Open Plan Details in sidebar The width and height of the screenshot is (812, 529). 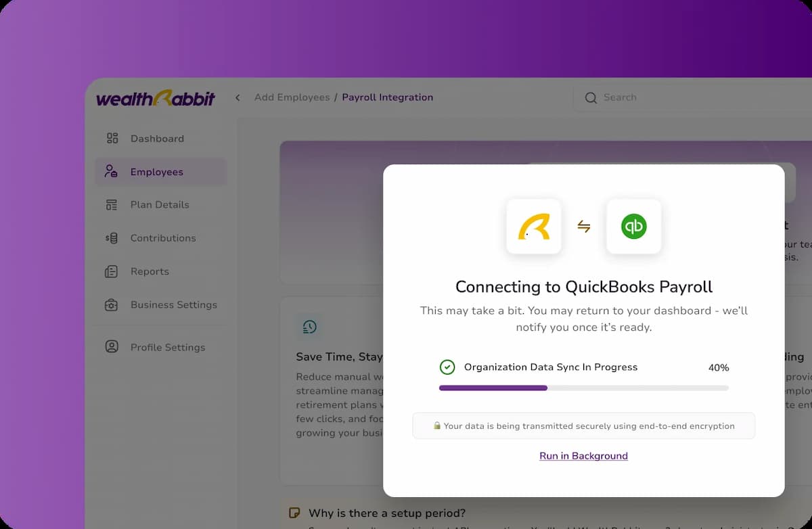(160, 204)
